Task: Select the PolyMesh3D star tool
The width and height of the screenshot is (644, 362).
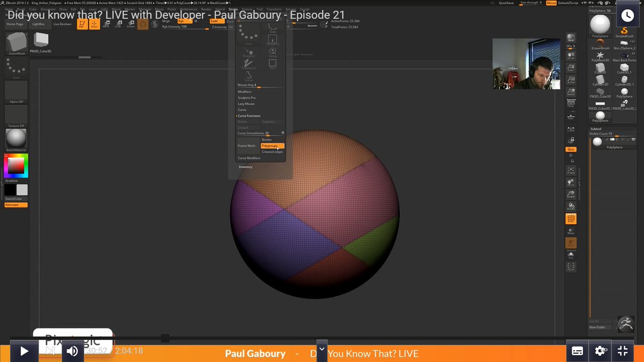Action: (600, 56)
